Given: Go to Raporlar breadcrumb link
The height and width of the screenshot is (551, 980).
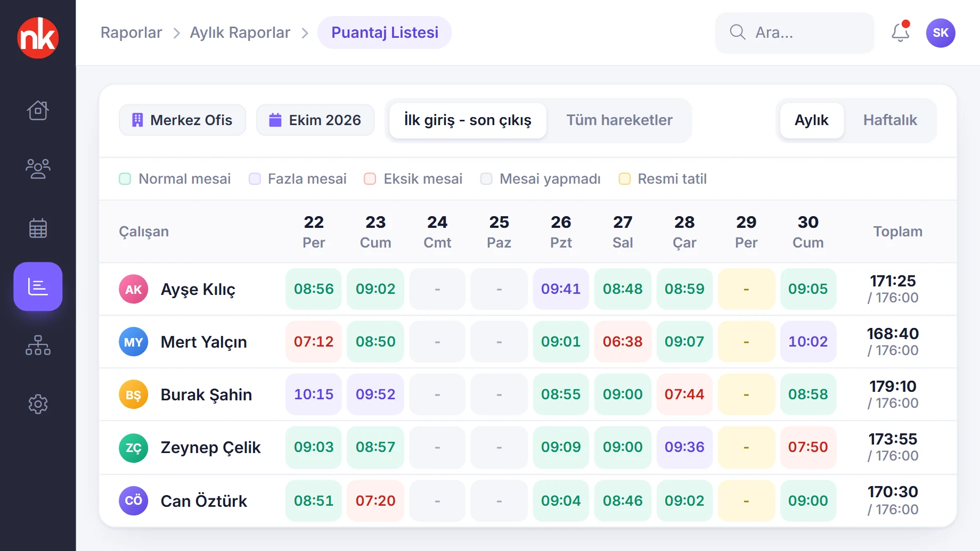Looking at the screenshot, I should tap(131, 32).
